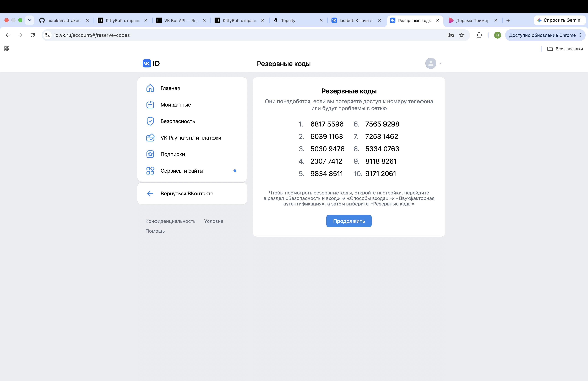588x381 pixels.
Task: Open the password key icon
Action: point(451,35)
